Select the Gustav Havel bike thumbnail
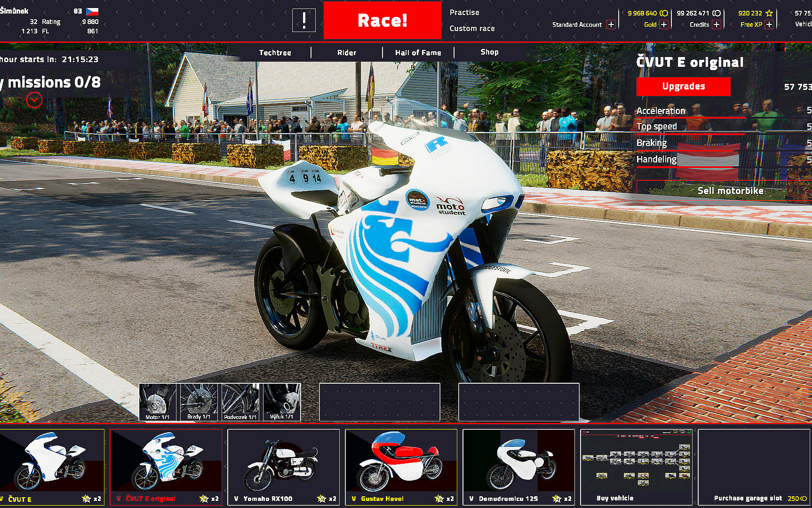This screenshot has width=812, height=508. (401, 467)
